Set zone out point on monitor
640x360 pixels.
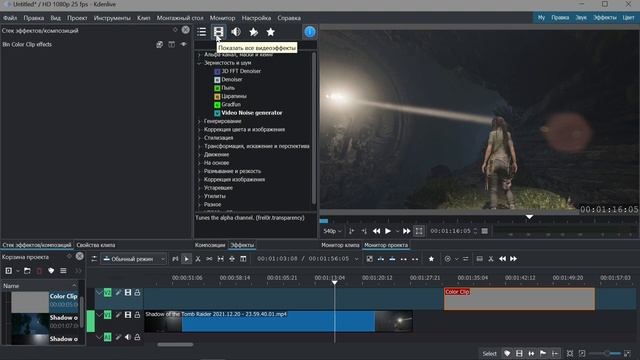(364, 231)
